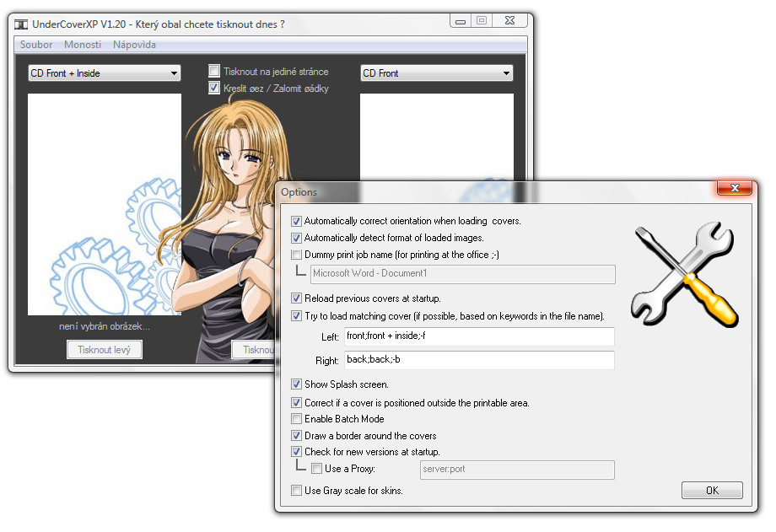776x532 pixels.
Task: Close the Options dialog
Action: 735,188
